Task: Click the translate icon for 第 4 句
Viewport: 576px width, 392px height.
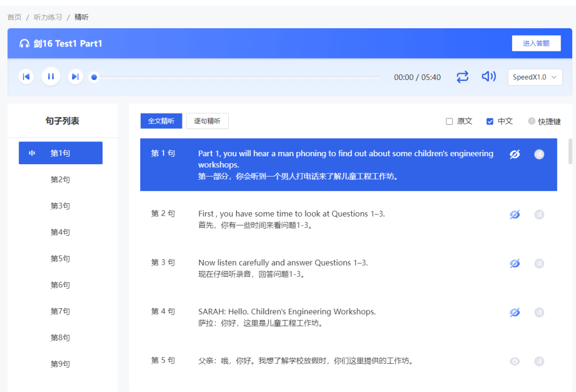Action: pyautogui.click(x=539, y=313)
